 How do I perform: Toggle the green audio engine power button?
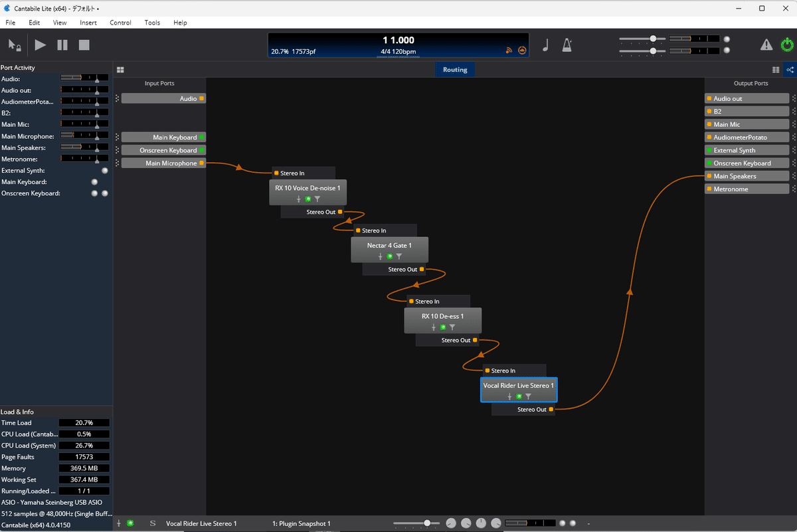787,44
